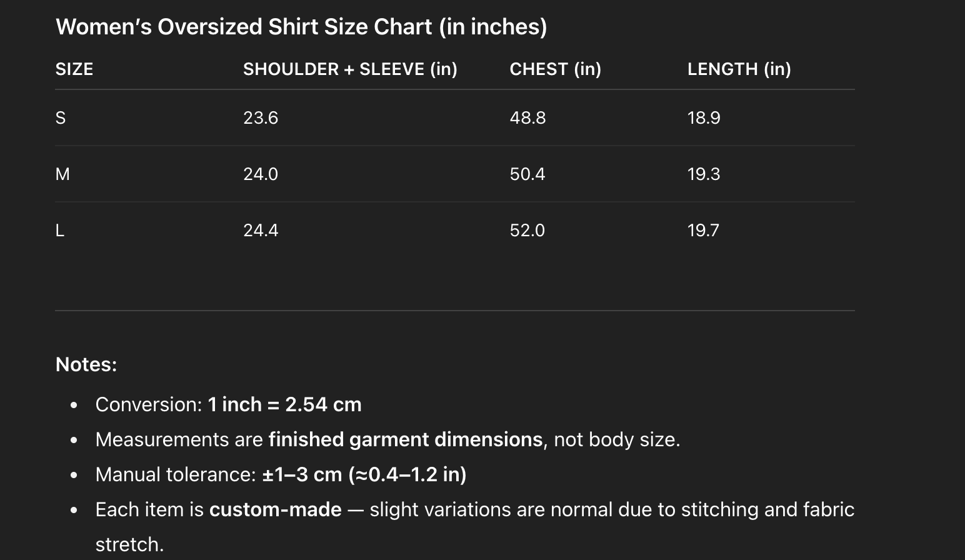Click the 52.0 chest measurement
Image resolution: width=965 pixels, height=560 pixels.
pos(527,231)
